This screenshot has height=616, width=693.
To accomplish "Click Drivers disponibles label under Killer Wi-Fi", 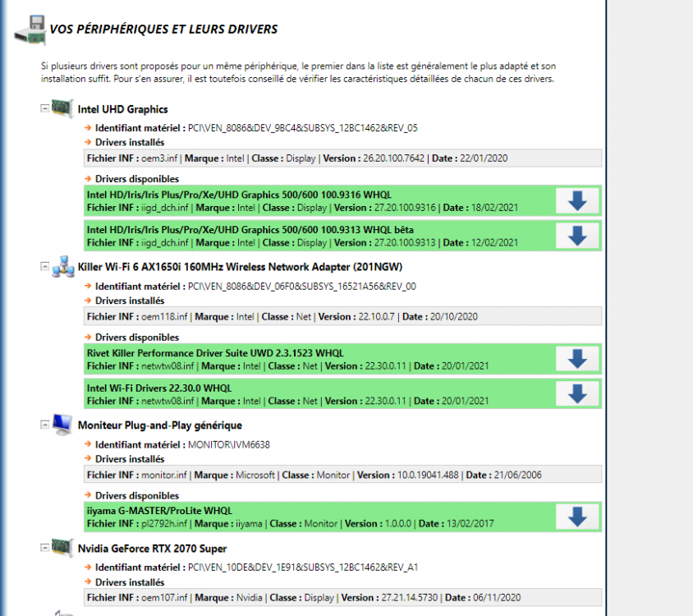I will [x=137, y=338].
